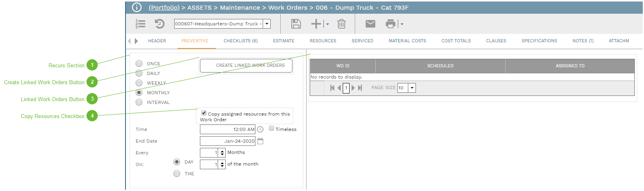This screenshot has height=191, width=644.
Task: Open the Material Costs tab
Action: click(407, 41)
